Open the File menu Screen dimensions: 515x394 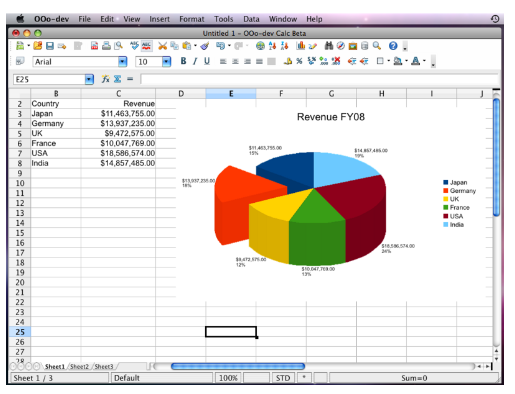84,19
